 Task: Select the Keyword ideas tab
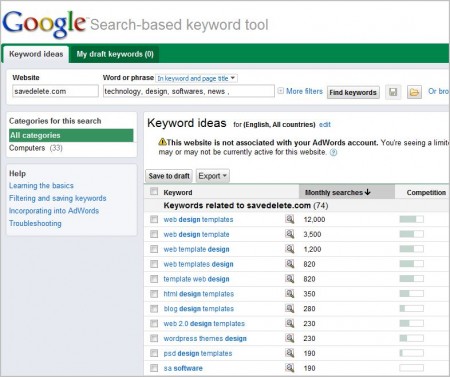(36, 54)
